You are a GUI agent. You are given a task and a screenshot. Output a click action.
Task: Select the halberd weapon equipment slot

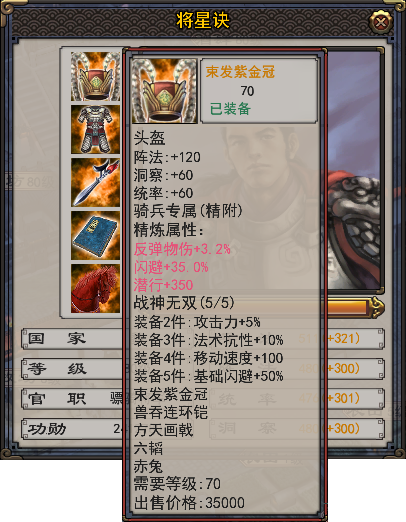[95, 182]
